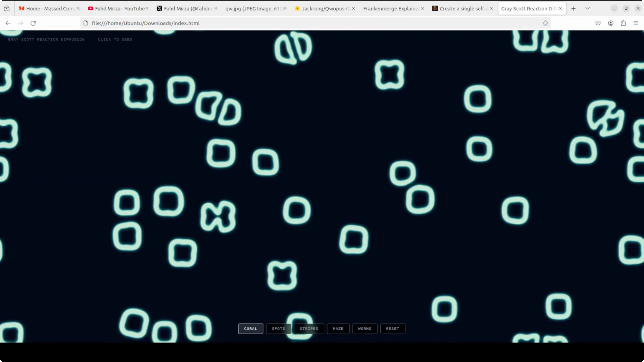The width and height of the screenshot is (644, 362).
Task: Open the Pocket save icon
Action: pyautogui.click(x=598, y=23)
